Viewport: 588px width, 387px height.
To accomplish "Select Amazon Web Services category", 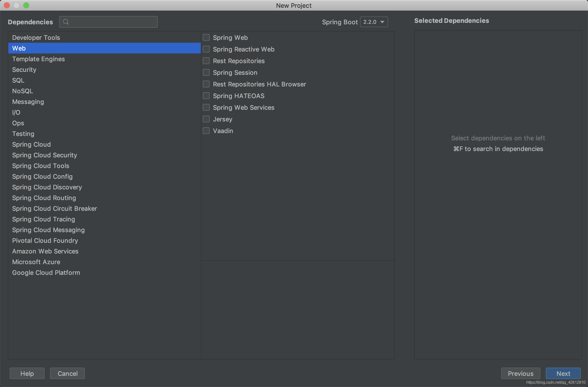I will (x=45, y=251).
